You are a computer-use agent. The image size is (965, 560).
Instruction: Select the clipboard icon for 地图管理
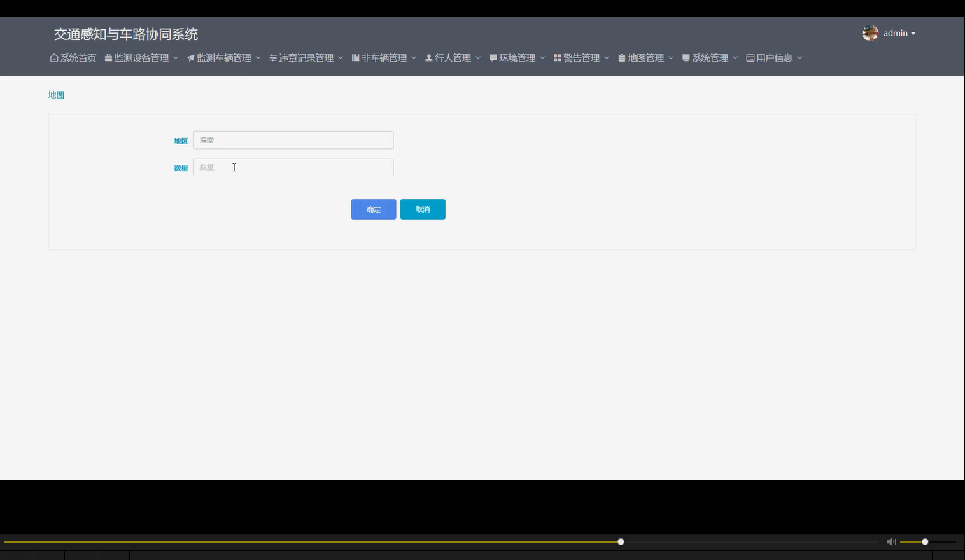621,57
